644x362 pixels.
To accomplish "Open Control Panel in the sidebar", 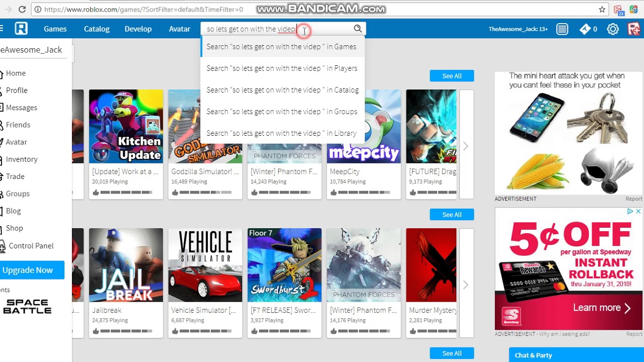I will 31,246.
